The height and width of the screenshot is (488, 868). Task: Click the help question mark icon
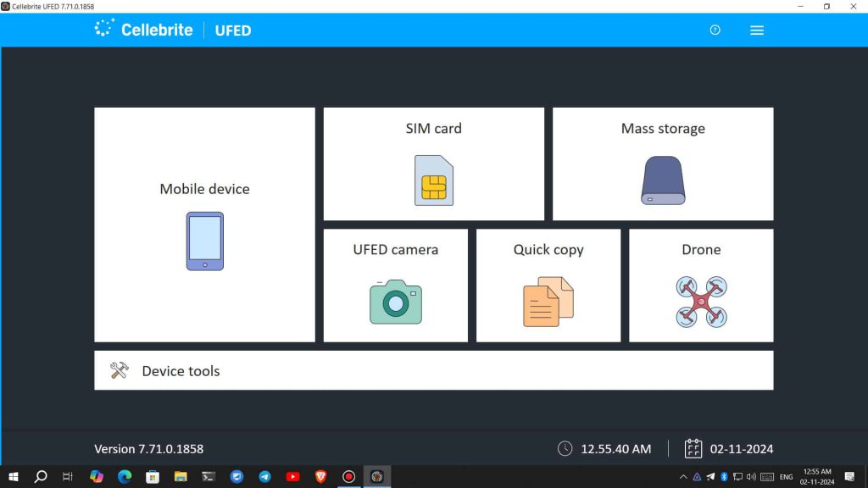click(715, 30)
